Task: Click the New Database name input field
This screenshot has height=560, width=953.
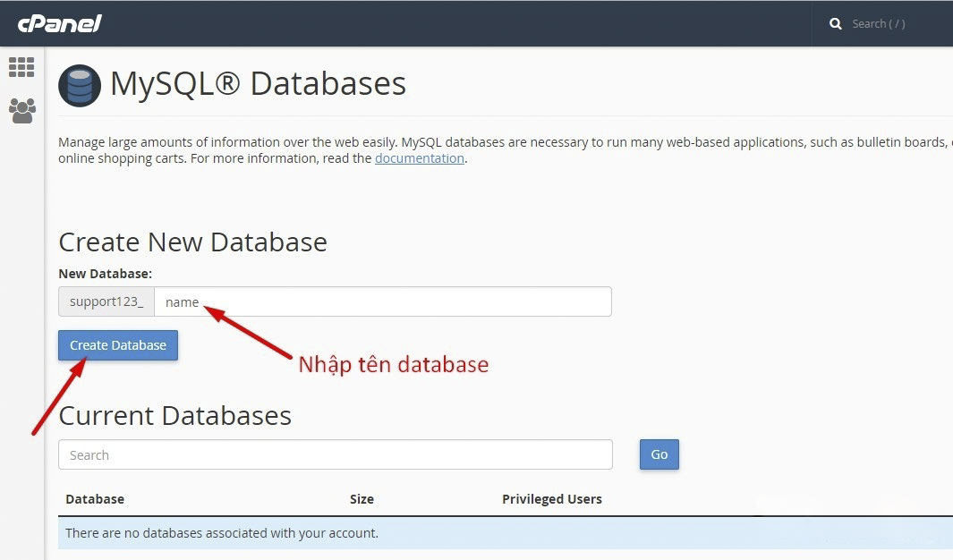Action: click(382, 301)
